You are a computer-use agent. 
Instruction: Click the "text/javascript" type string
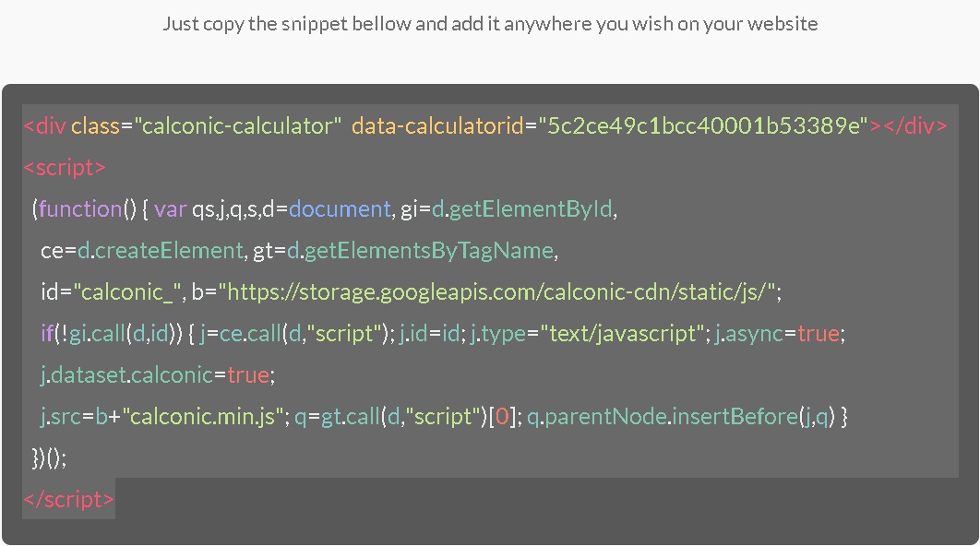point(623,334)
